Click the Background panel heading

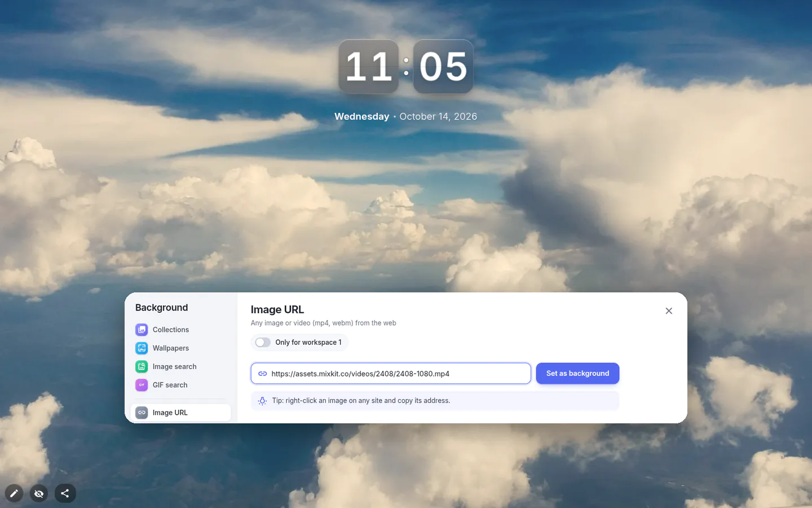161,308
